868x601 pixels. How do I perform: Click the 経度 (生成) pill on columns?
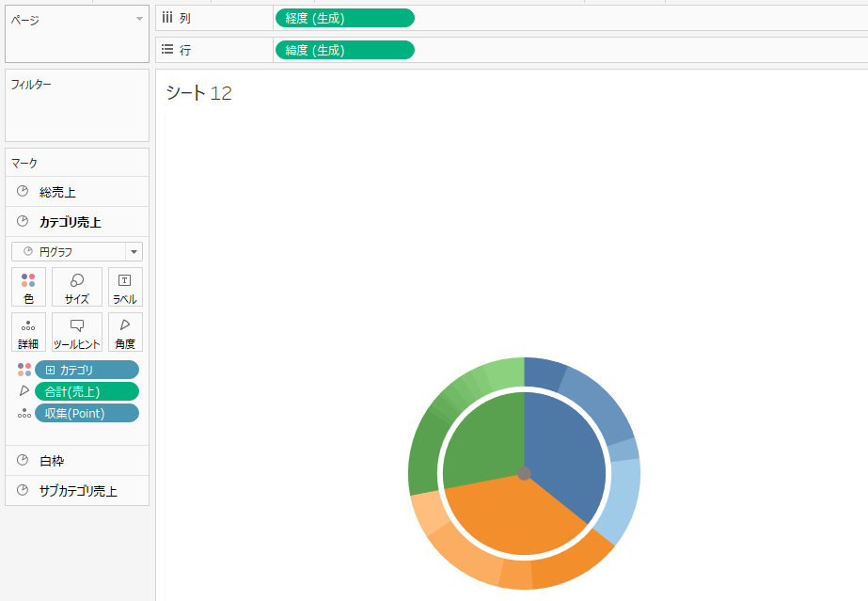click(x=343, y=18)
